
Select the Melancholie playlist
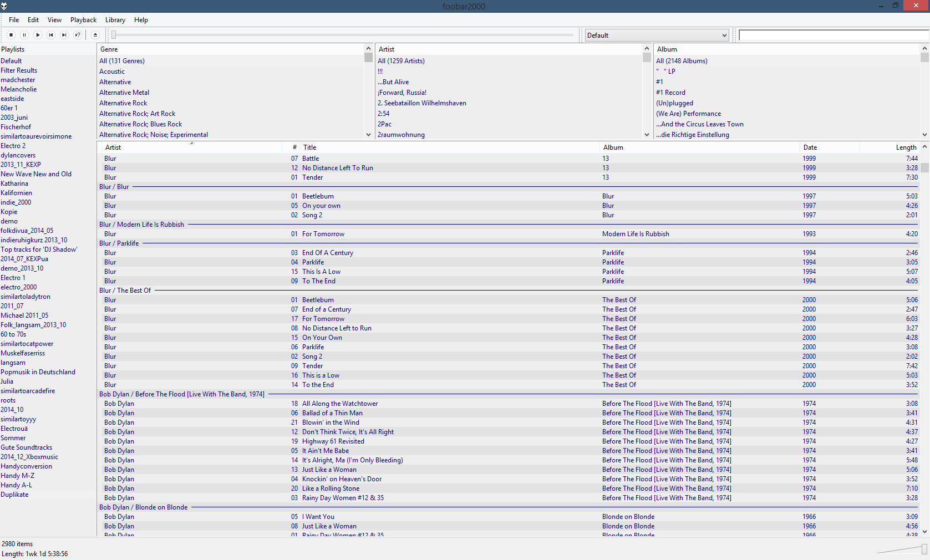coord(19,89)
